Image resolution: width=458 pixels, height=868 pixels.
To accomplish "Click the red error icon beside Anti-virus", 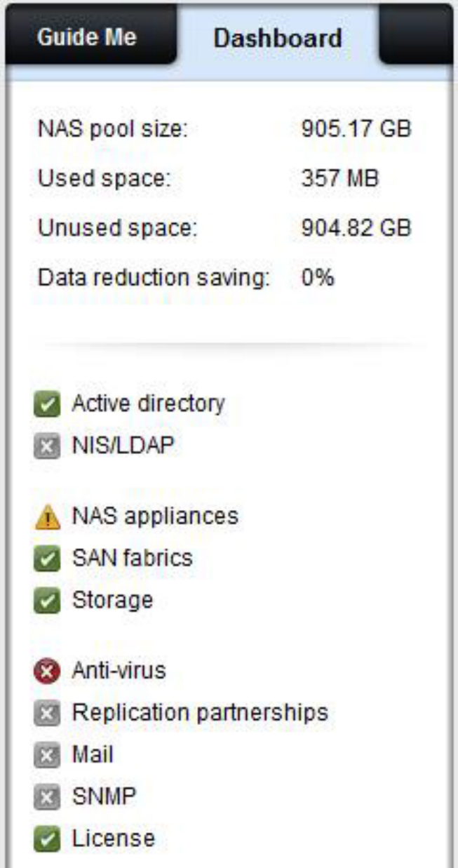I will pos(46,672).
